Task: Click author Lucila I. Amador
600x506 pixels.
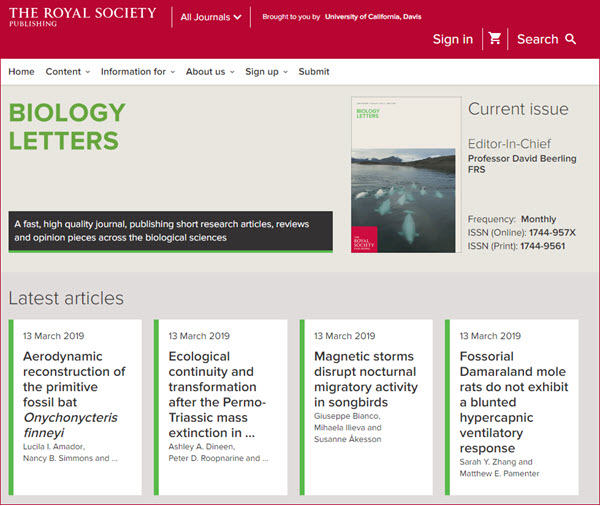Action: [54, 447]
